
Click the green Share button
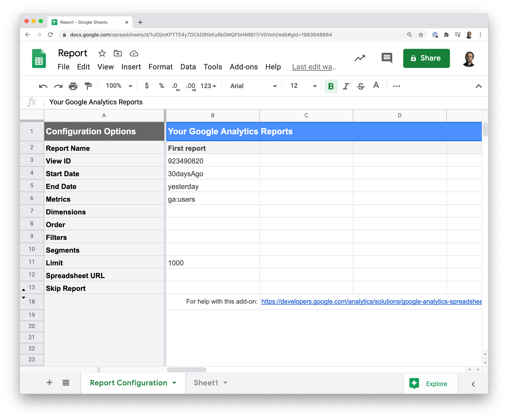426,58
